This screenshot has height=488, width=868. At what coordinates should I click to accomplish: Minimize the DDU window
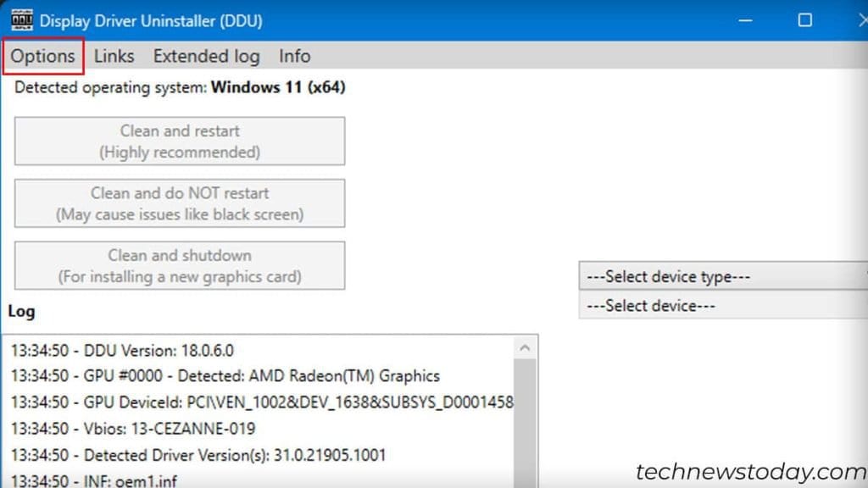pyautogui.click(x=744, y=18)
